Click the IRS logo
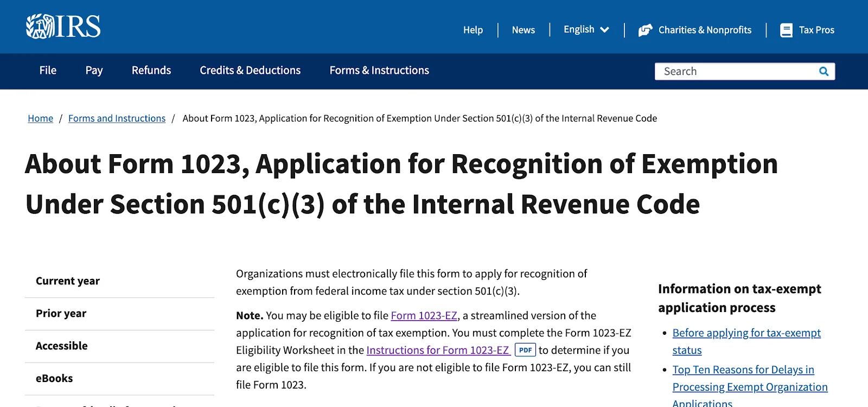868x407 pixels. [63, 27]
